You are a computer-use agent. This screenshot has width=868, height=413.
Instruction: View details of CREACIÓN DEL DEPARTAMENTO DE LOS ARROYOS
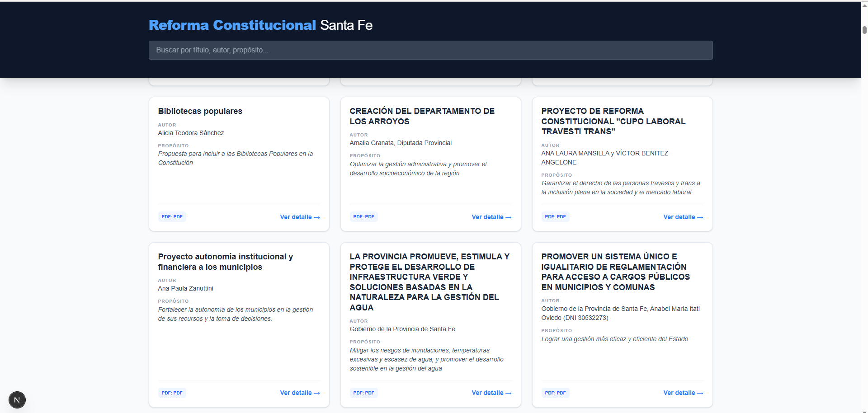[491, 217]
